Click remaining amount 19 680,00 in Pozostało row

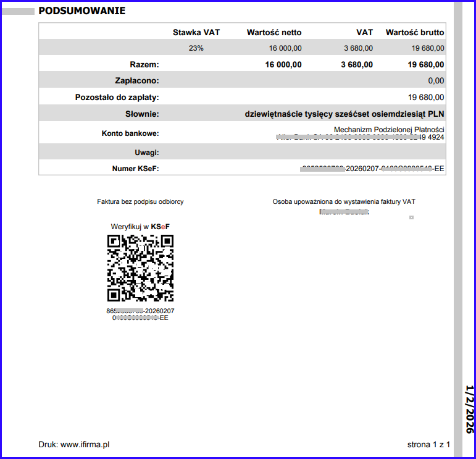(426, 97)
